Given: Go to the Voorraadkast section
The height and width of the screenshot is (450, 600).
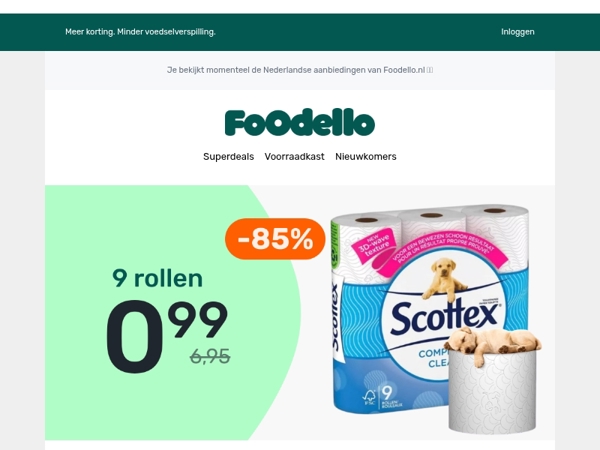Looking at the screenshot, I should pos(294,157).
